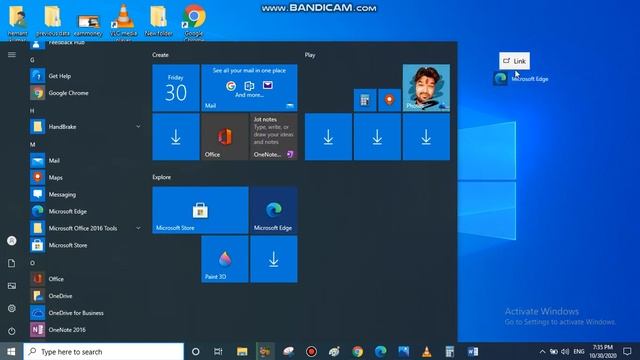Open the user account icon in Start

12,241
